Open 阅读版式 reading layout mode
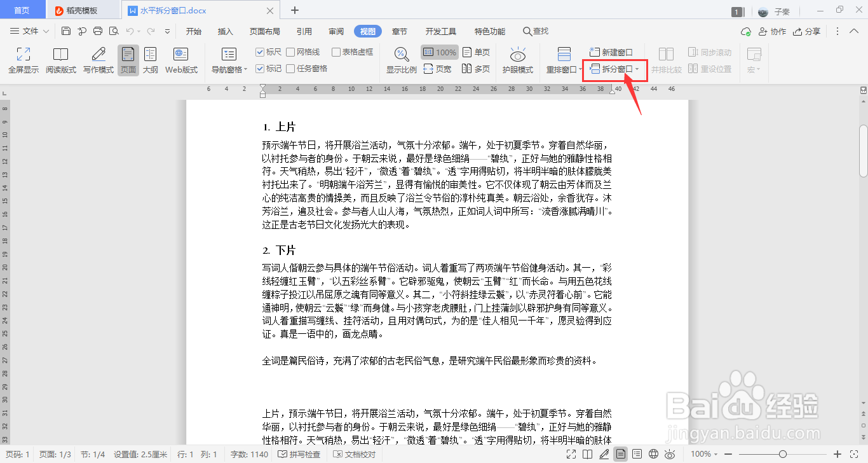Viewport: 868px width, 463px height. click(60, 60)
